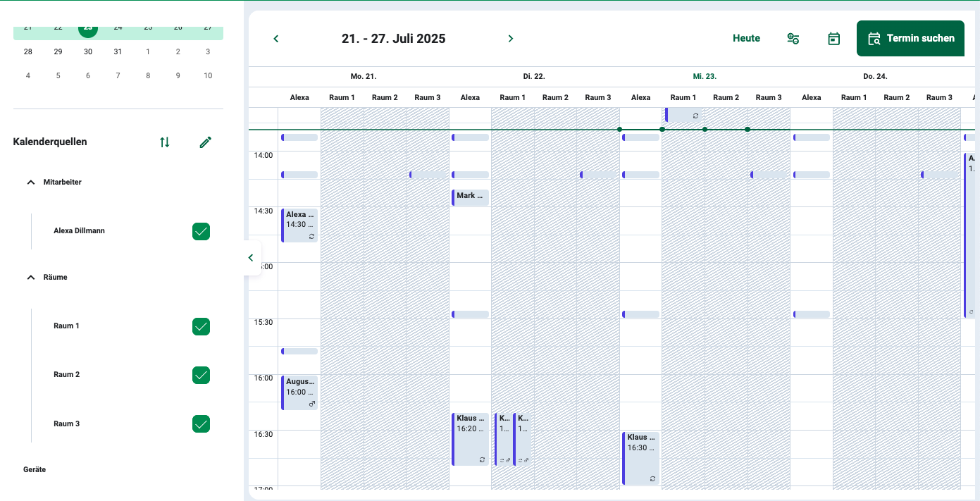This screenshot has height=501, width=980.
Task: Click the Raum 2 column header under Mi. 23.
Action: (x=726, y=97)
